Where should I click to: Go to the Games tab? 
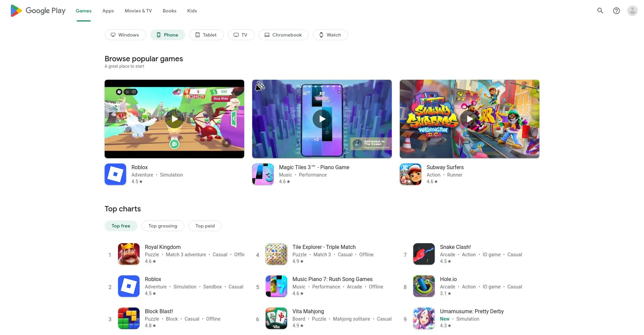[84, 11]
